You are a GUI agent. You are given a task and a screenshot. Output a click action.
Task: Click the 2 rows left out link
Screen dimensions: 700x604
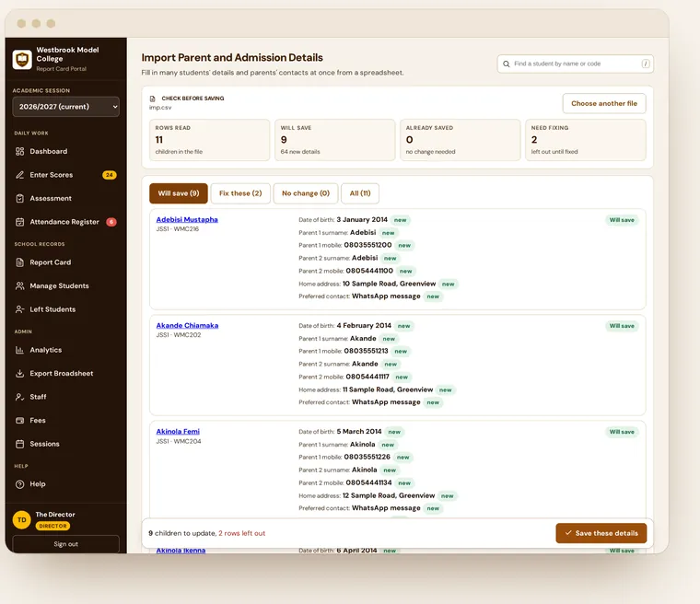[x=242, y=533]
